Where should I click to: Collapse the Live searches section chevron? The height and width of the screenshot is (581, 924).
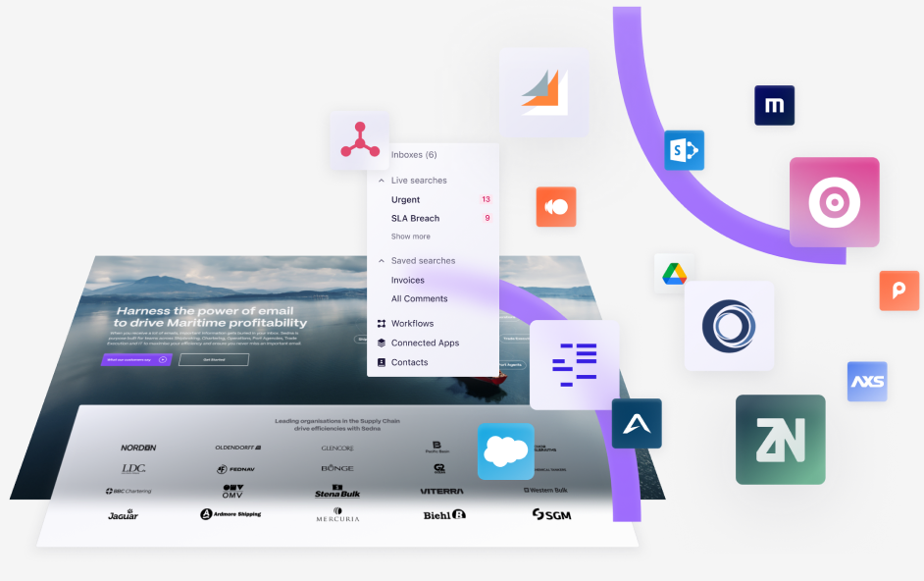[x=382, y=181]
